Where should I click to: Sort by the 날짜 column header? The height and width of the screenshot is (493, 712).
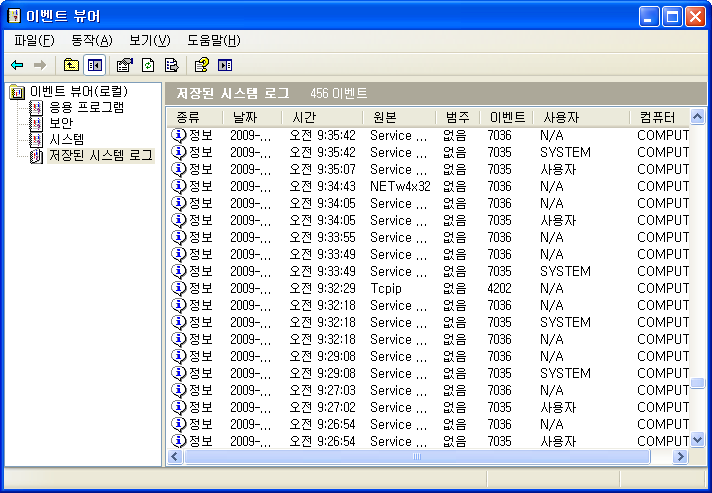[252, 118]
